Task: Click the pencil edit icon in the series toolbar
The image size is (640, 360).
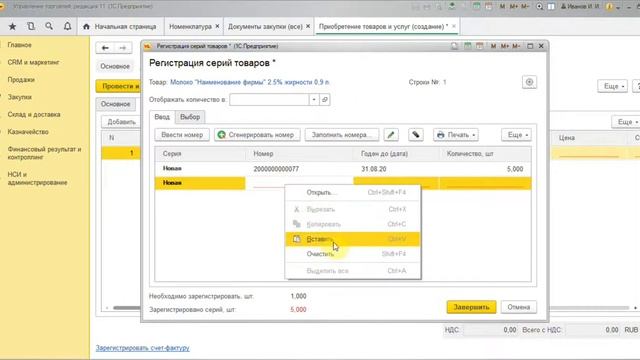Action: 391,135
